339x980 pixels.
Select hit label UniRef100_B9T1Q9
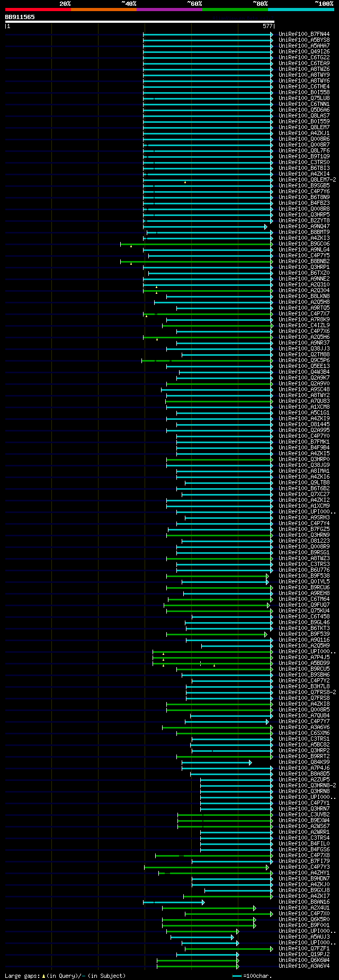(304, 157)
